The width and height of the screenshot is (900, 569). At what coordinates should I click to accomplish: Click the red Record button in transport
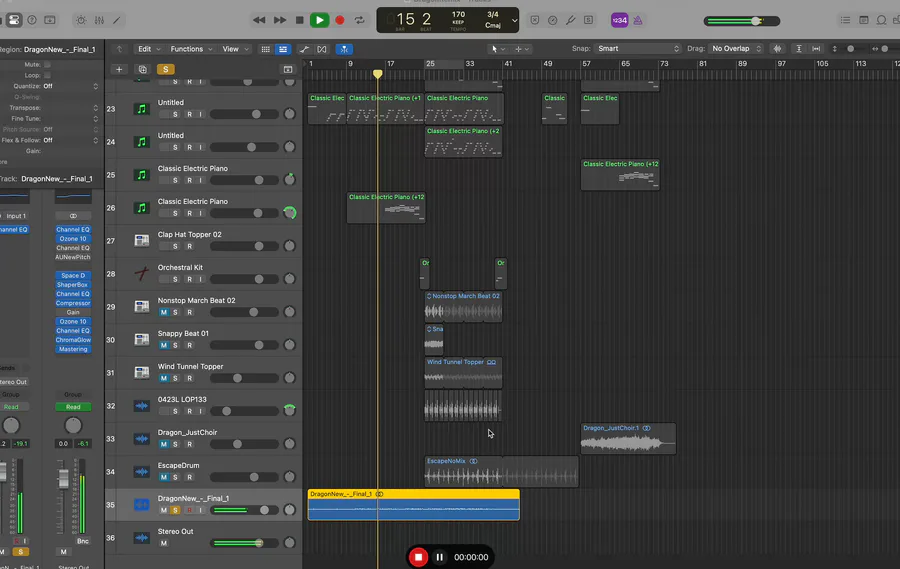pos(340,20)
